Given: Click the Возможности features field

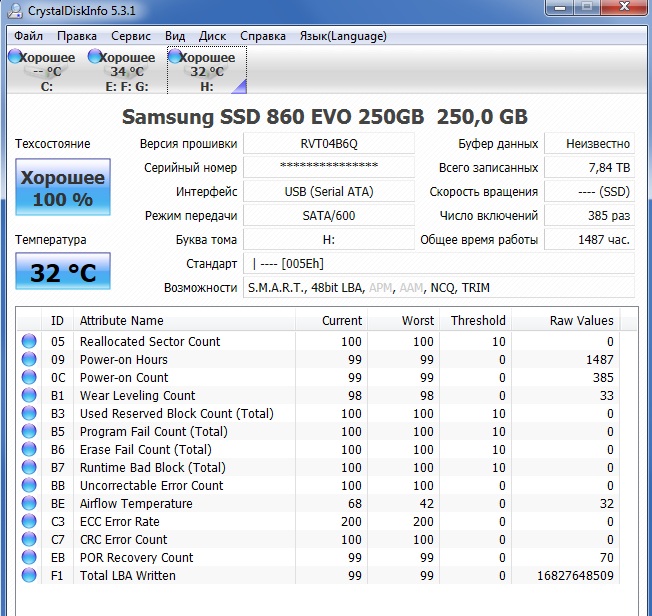Looking at the screenshot, I should 439,287.
